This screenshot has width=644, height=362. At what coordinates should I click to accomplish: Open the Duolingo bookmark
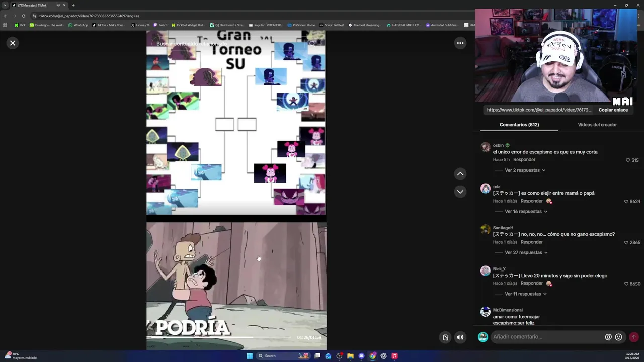(x=47, y=25)
